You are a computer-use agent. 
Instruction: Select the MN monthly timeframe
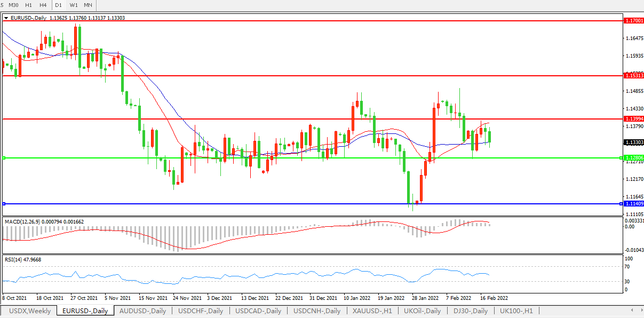coord(88,5)
